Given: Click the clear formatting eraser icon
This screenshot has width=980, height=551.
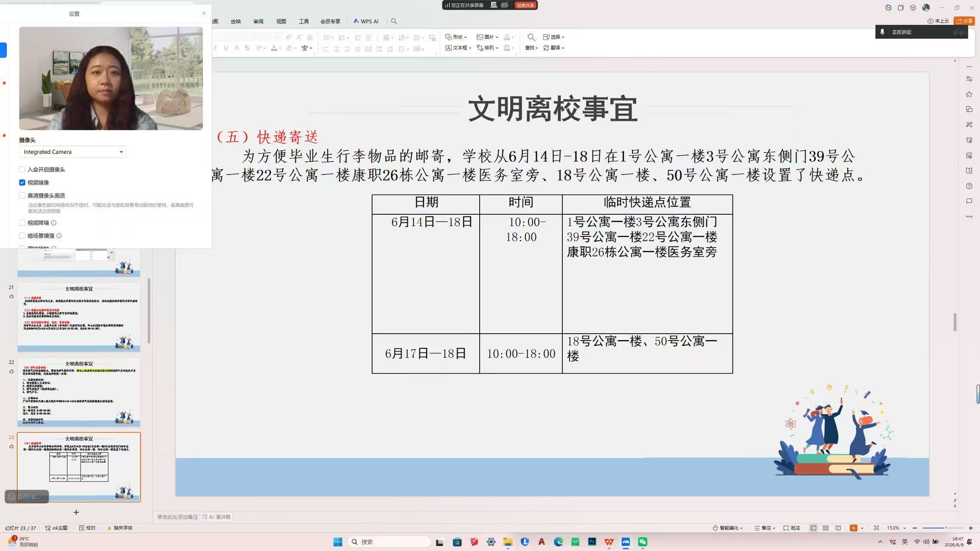Looking at the screenshot, I should point(310,37).
